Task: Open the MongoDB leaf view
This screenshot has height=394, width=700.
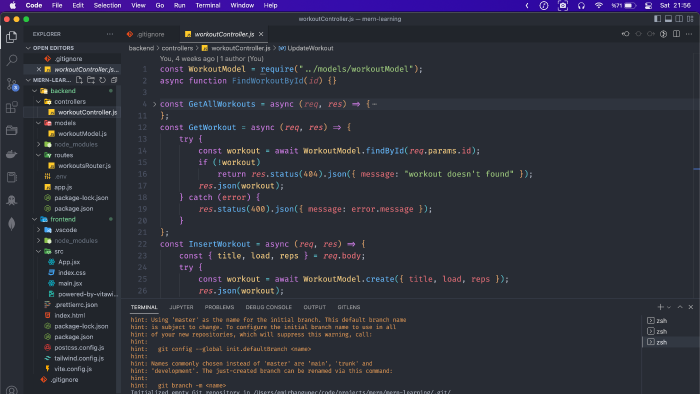Action: tap(12, 224)
